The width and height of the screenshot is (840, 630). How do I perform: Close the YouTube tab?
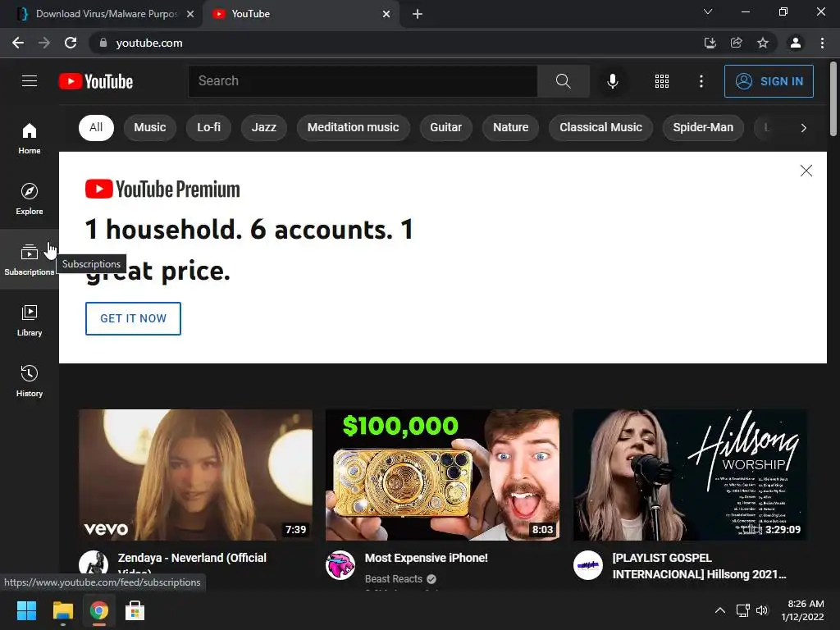click(x=386, y=14)
